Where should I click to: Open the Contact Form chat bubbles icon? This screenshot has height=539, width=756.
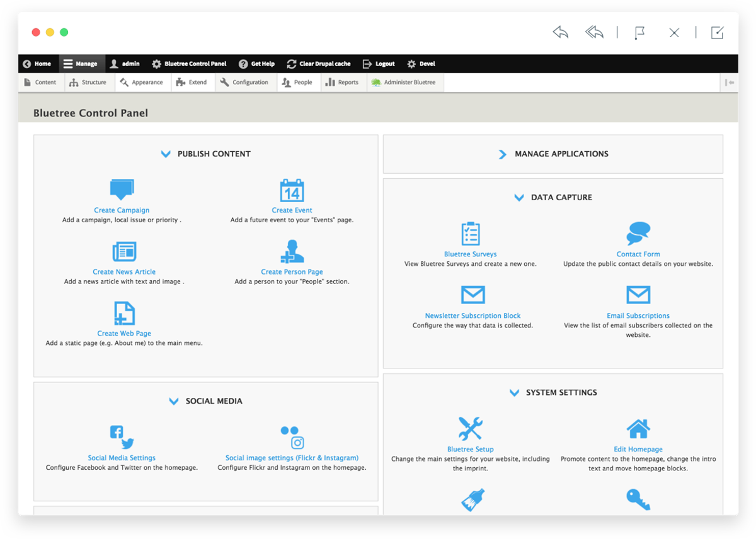click(638, 234)
